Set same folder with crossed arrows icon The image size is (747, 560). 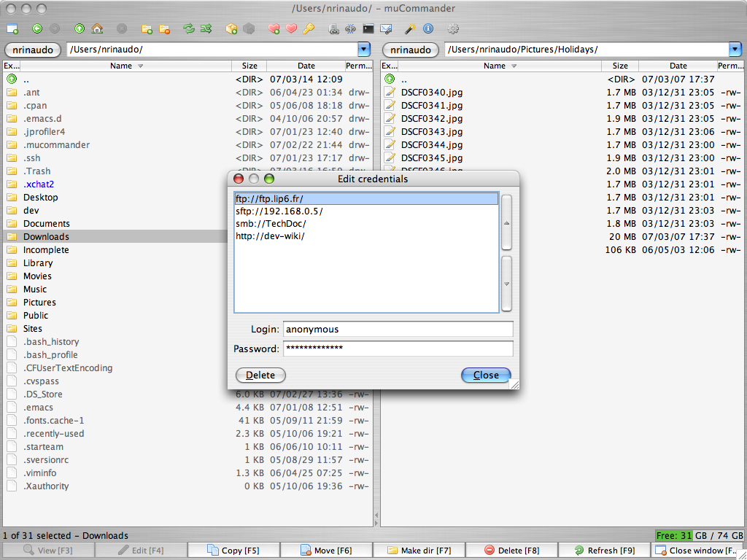[x=206, y=29]
